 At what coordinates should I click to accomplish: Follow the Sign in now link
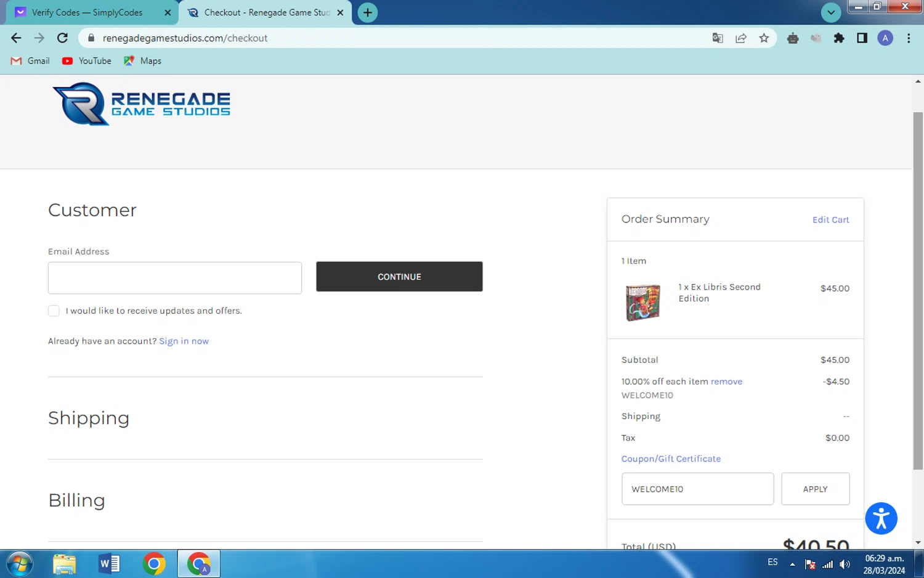pos(184,341)
